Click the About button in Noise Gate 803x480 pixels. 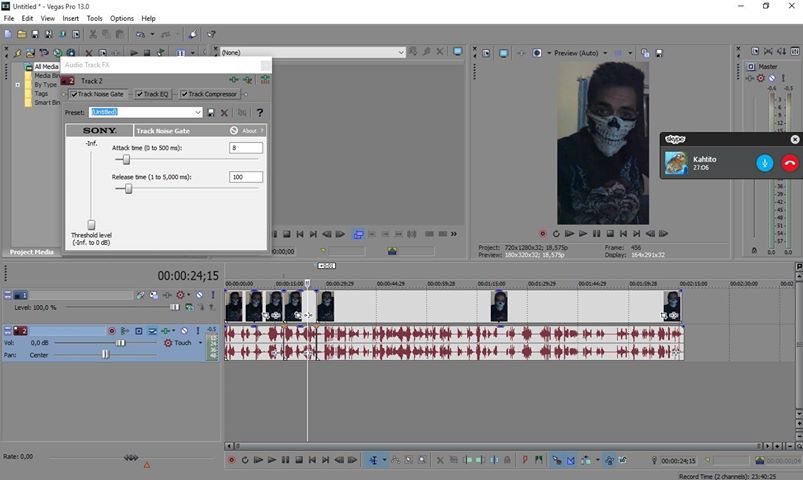click(249, 130)
